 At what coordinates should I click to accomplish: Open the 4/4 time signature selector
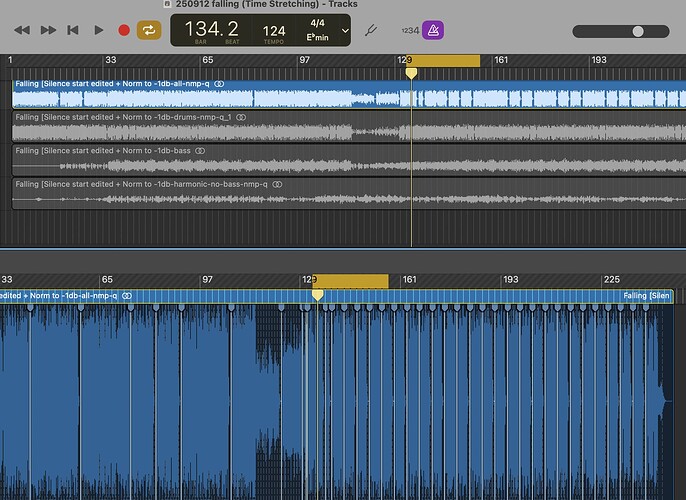point(317,21)
